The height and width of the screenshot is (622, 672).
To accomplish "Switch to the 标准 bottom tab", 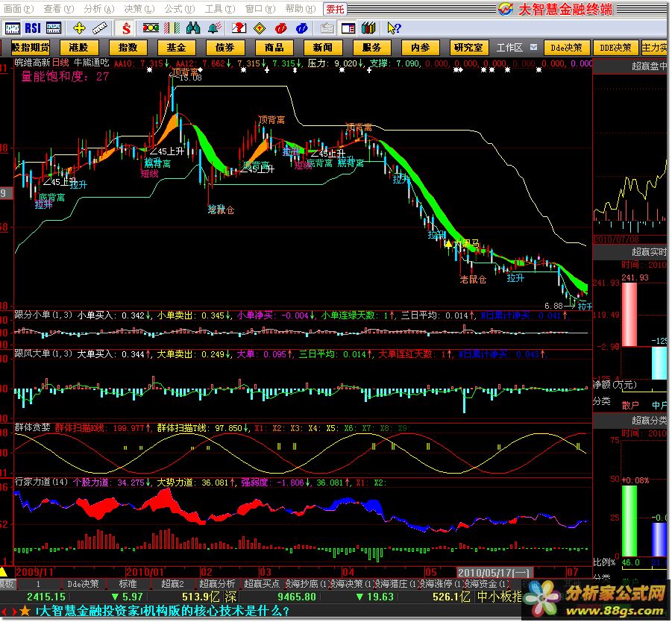I will tap(128, 584).
